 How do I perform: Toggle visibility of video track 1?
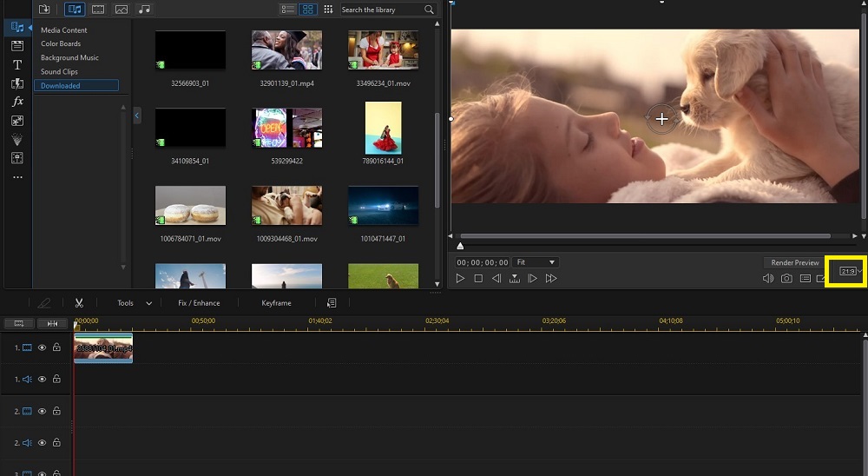42,347
